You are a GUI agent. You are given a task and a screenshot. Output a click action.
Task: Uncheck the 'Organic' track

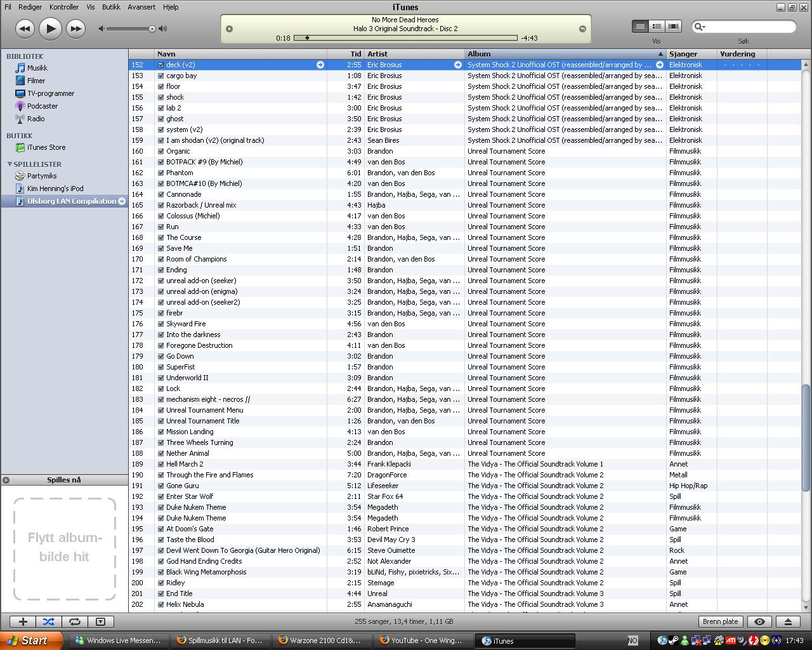click(160, 151)
